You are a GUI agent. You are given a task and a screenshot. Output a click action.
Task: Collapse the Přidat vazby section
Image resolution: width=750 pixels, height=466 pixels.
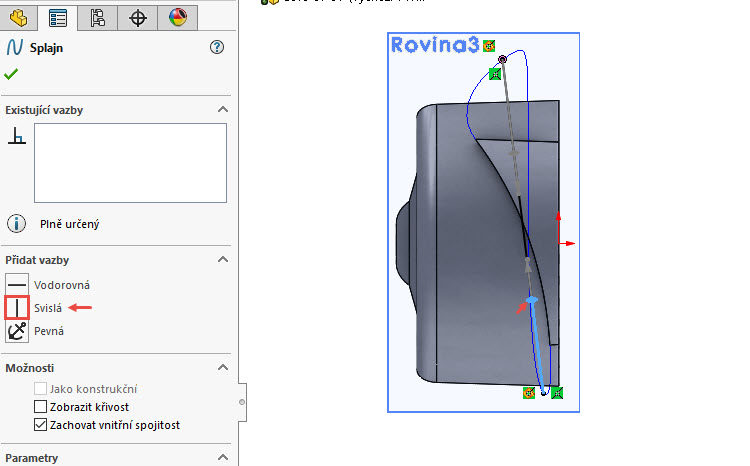coord(222,259)
